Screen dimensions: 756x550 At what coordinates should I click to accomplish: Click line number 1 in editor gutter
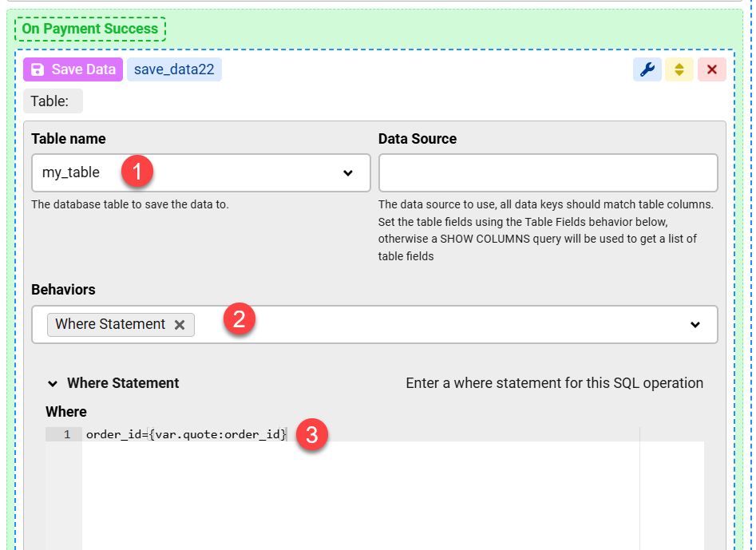coord(67,434)
